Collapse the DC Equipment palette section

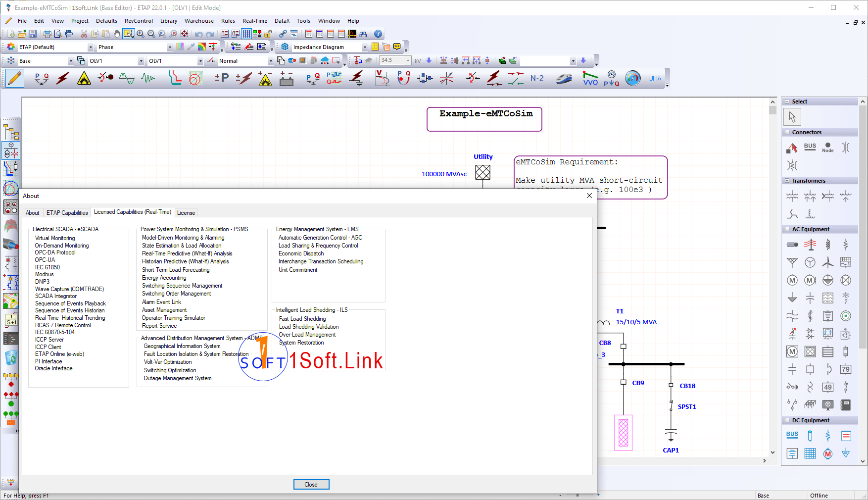(x=787, y=420)
